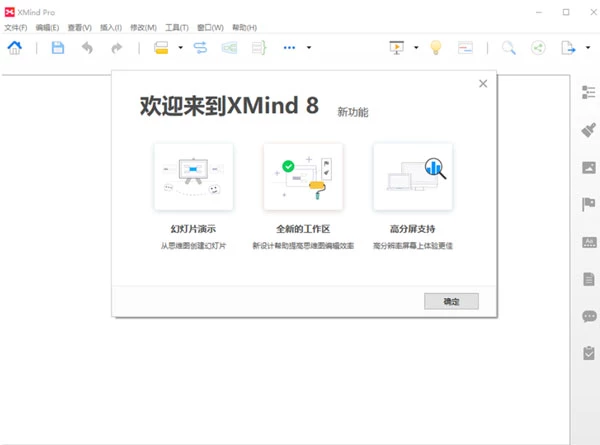Open the Markers flag panel in sidebar

pyautogui.click(x=589, y=204)
